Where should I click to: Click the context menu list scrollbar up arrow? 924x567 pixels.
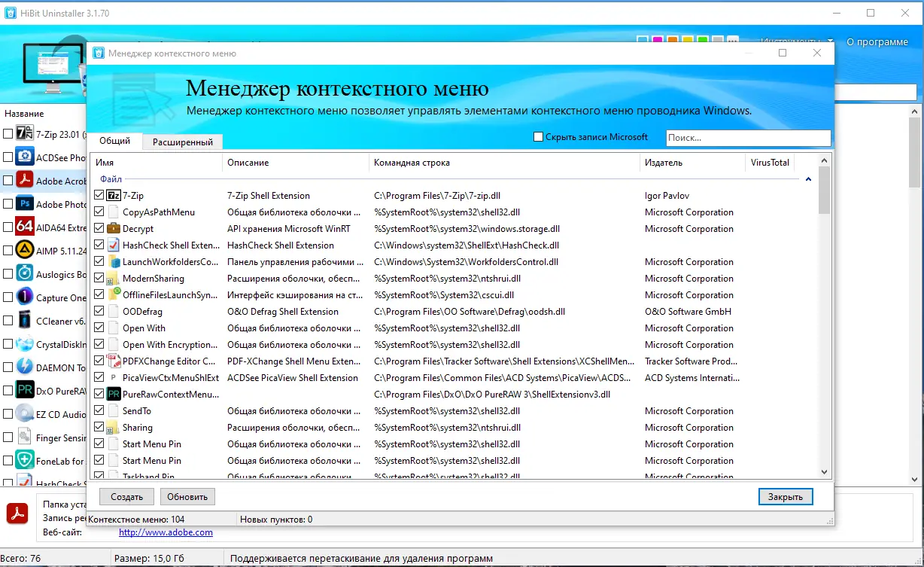click(x=824, y=160)
